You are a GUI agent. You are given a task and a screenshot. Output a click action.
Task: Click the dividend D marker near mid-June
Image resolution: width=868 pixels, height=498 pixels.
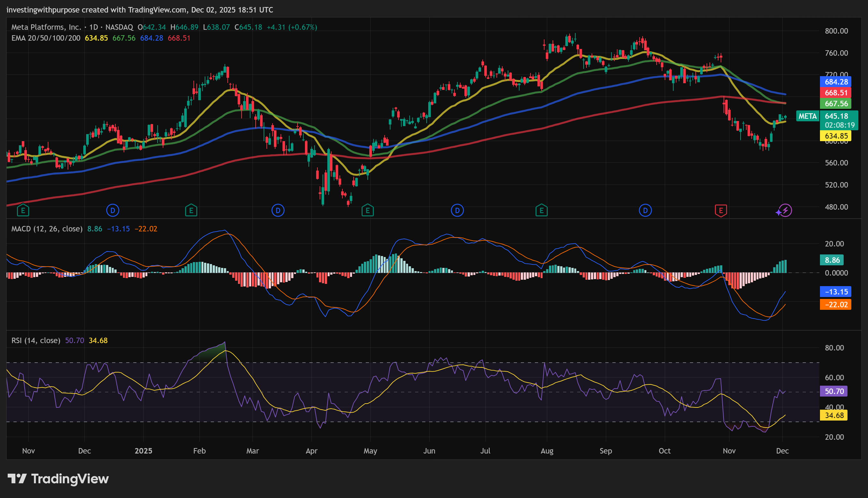point(457,210)
